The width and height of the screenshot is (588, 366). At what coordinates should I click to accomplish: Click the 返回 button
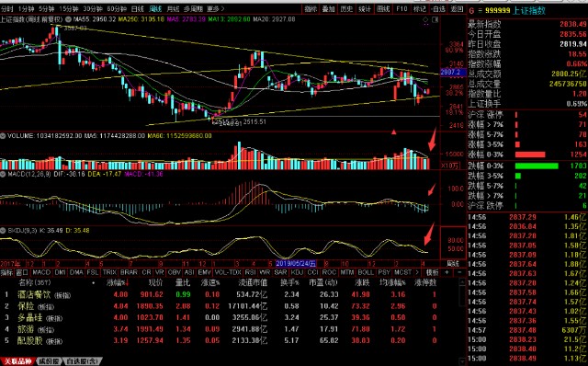[x=457, y=8]
